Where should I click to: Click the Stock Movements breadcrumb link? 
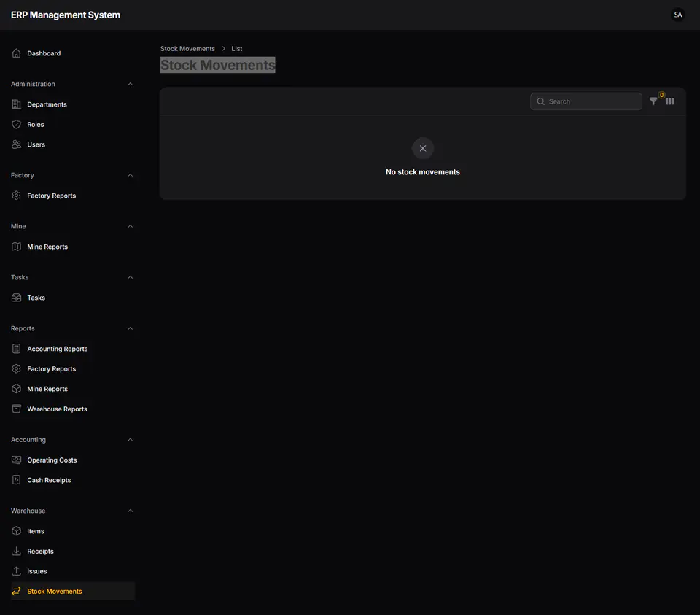point(187,48)
